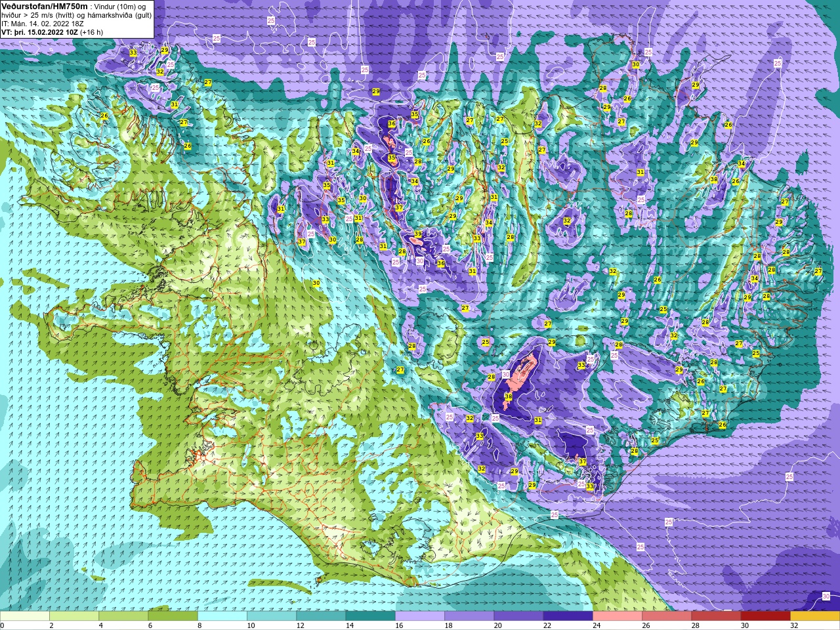The width and height of the screenshot is (840, 630).
Task: Click the 30–32 m/s dark red swatch
Action: [x=766, y=616]
